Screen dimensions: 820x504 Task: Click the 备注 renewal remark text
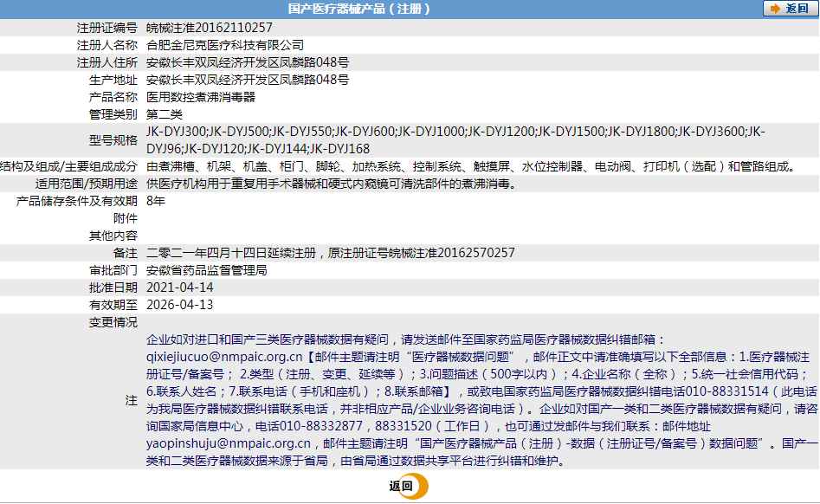[x=331, y=253]
